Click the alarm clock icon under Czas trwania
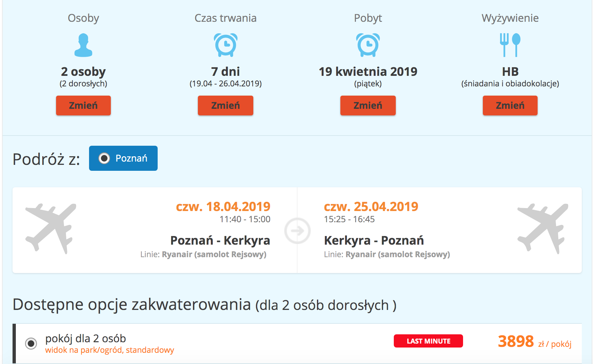Screen dimensions: 593x364 (226, 45)
